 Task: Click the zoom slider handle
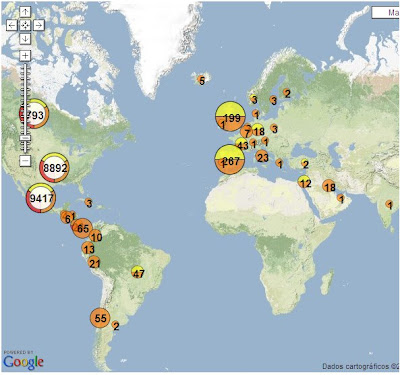coord(25,138)
